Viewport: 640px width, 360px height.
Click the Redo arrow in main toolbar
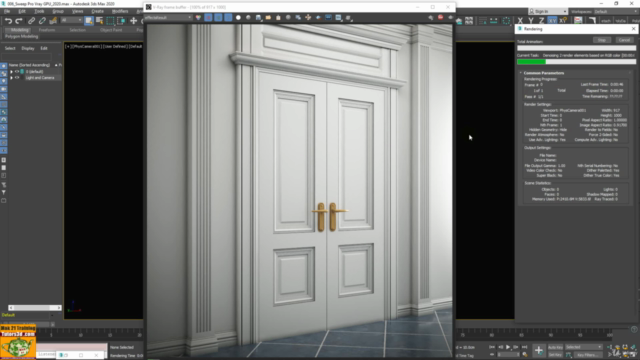(19, 20)
